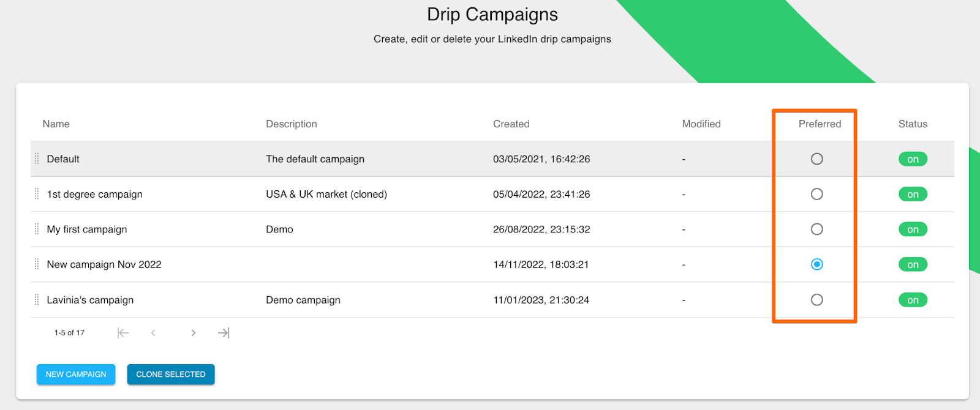Go to next page of campaigns

193,333
